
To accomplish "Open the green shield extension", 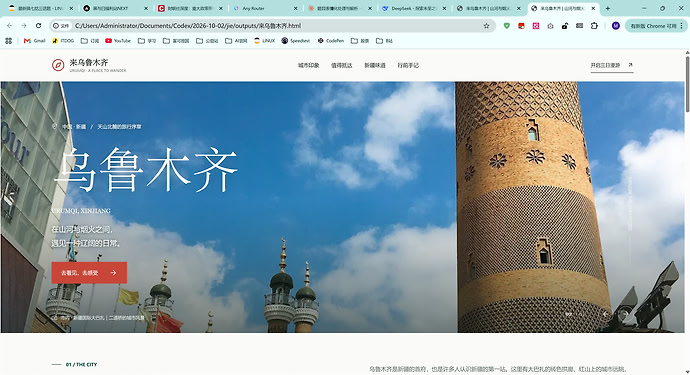I will coord(507,26).
